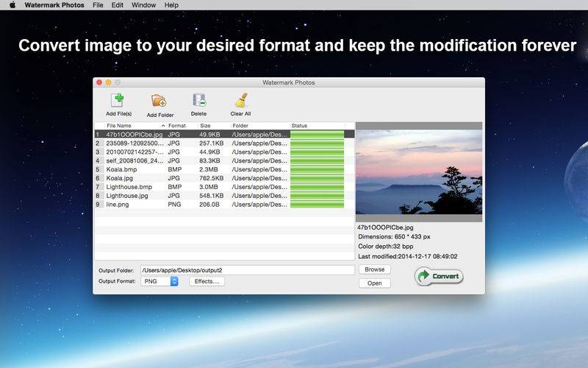Open the Apple menu
This screenshot has width=588, height=368.
(12, 5)
